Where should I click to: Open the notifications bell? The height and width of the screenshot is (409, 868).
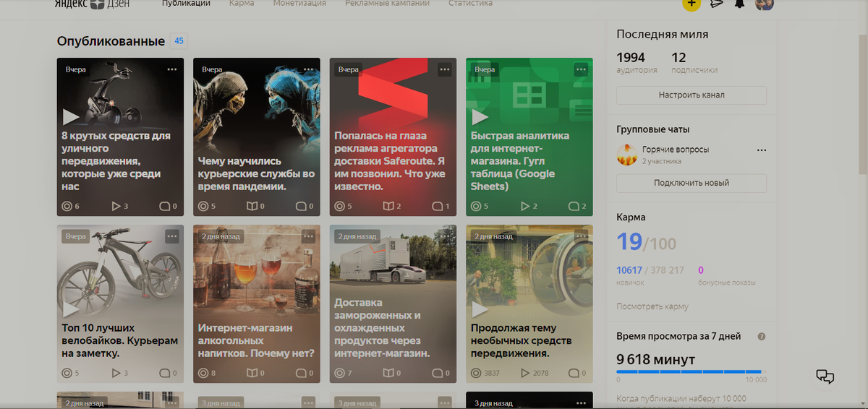(x=739, y=4)
